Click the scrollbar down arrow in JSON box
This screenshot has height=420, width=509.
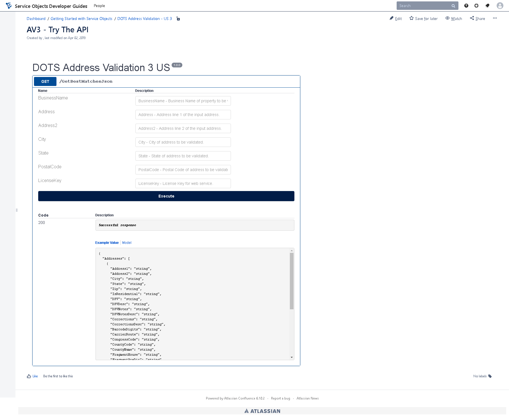pyautogui.click(x=292, y=357)
